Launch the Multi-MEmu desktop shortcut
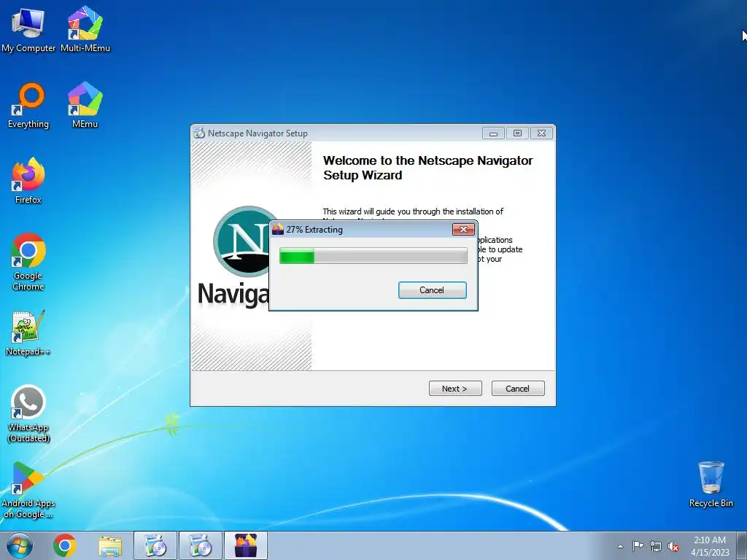 tap(85, 29)
